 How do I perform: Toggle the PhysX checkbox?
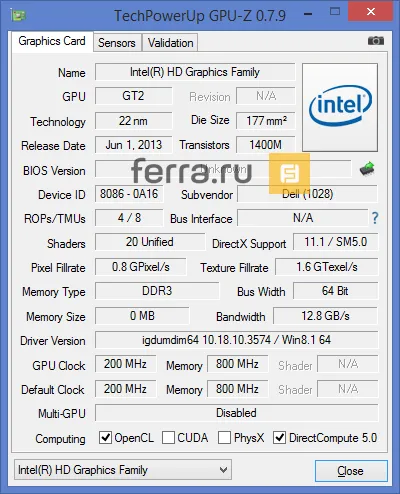pyautogui.click(x=224, y=437)
